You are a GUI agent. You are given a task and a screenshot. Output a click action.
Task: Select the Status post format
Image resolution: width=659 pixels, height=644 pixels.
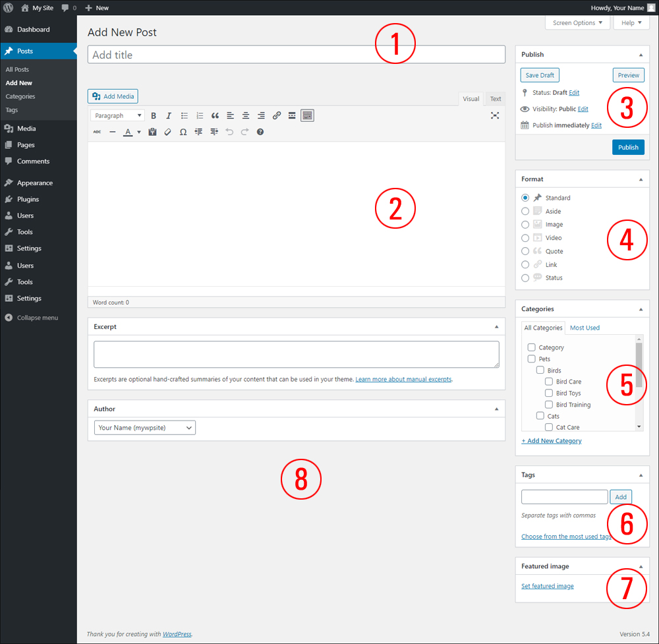525,278
